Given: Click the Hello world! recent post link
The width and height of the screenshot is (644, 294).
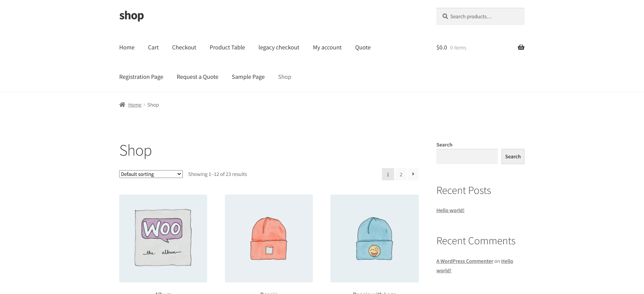Looking at the screenshot, I should tap(450, 210).
